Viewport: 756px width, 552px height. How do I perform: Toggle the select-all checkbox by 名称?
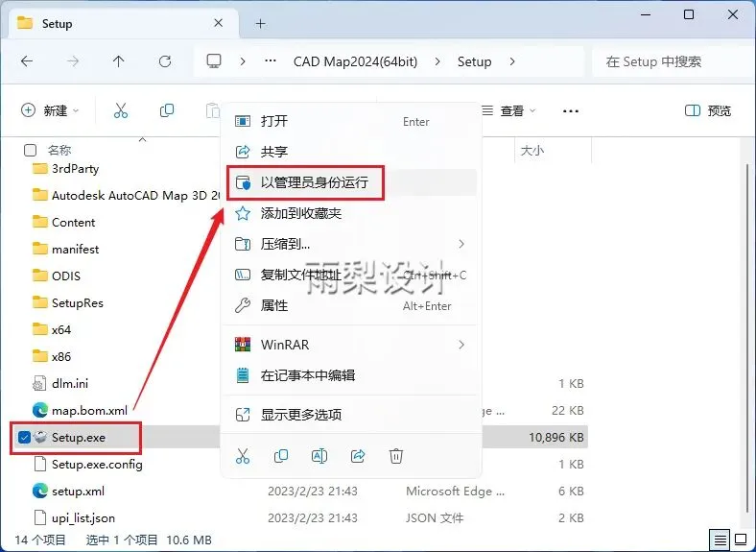point(30,150)
